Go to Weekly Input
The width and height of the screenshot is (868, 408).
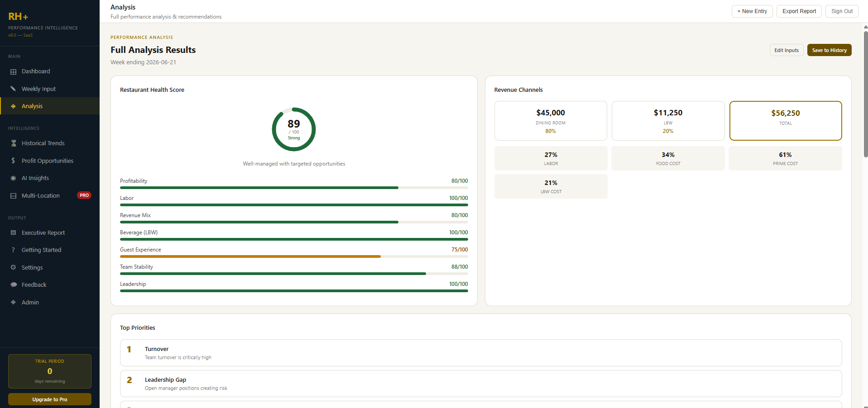50,89
